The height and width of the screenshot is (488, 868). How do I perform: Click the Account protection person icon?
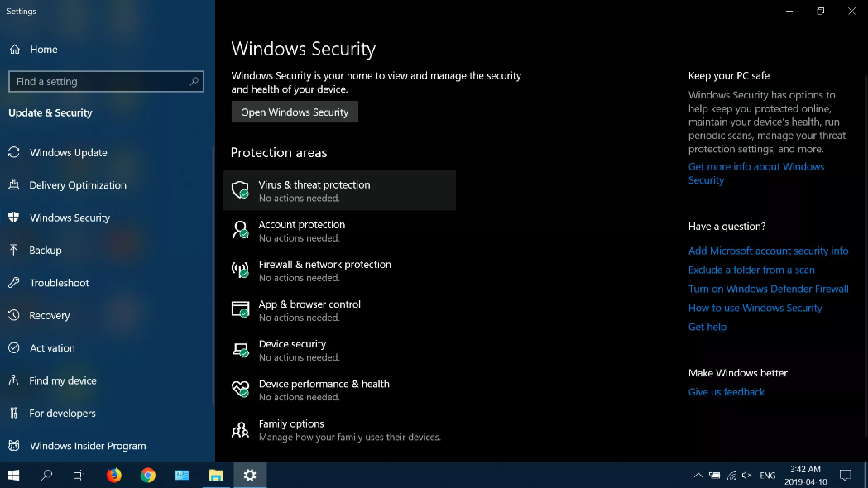click(240, 230)
